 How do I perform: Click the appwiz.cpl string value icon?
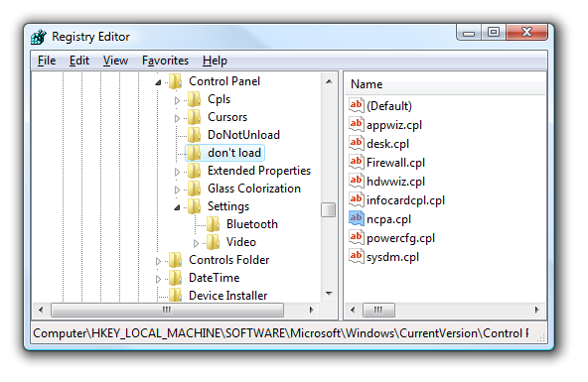tap(357, 124)
